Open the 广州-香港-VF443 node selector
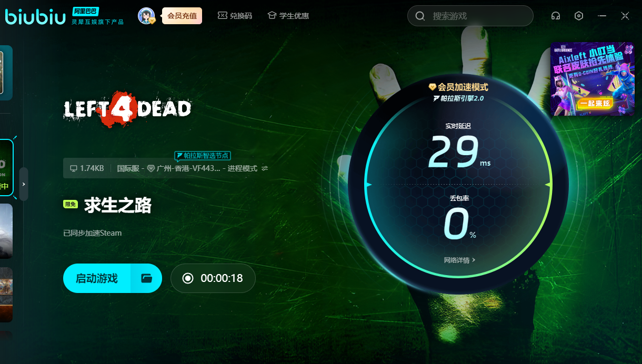 pyautogui.click(x=184, y=168)
